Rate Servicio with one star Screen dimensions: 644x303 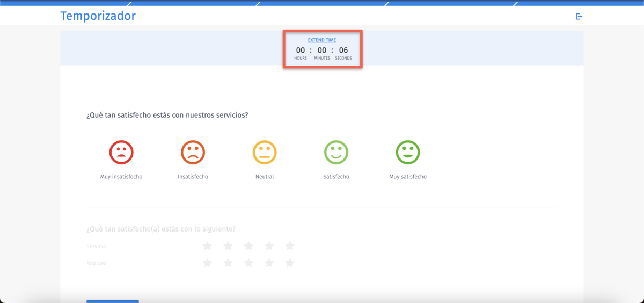click(x=207, y=246)
